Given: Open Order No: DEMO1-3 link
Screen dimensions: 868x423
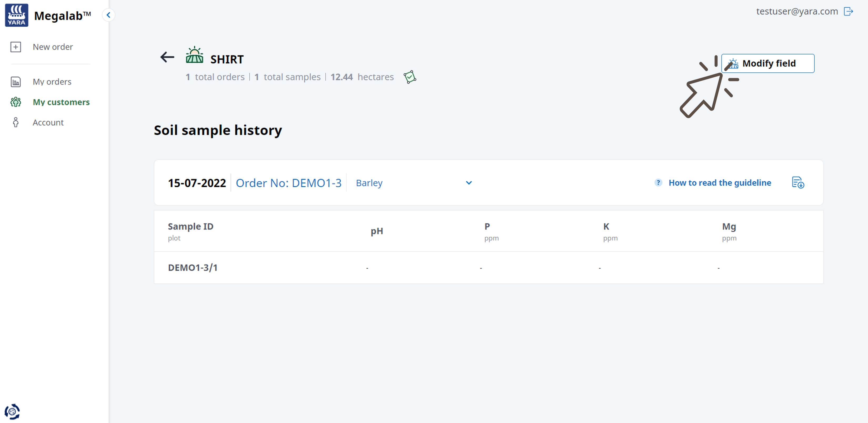Looking at the screenshot, I should click(x=289, y=183).
